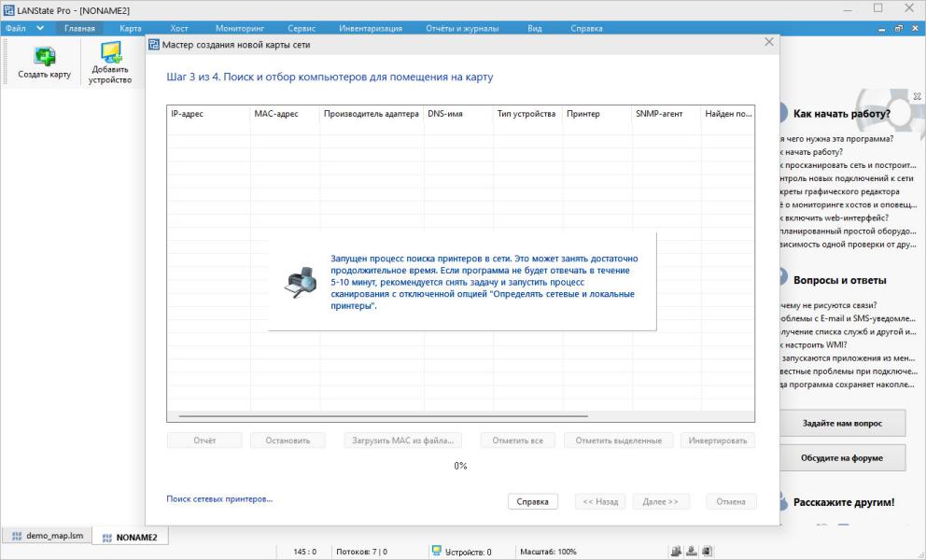Image resolution: width=926 pixels, height=560 pixels.
Task: Open the Отчёты и журналы ribbon tab
Action: pos(462,28)
